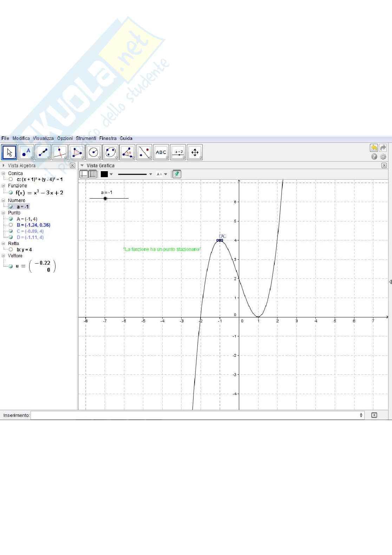Select the Angle tool
The image size is (392, 555).
(127, 153)
